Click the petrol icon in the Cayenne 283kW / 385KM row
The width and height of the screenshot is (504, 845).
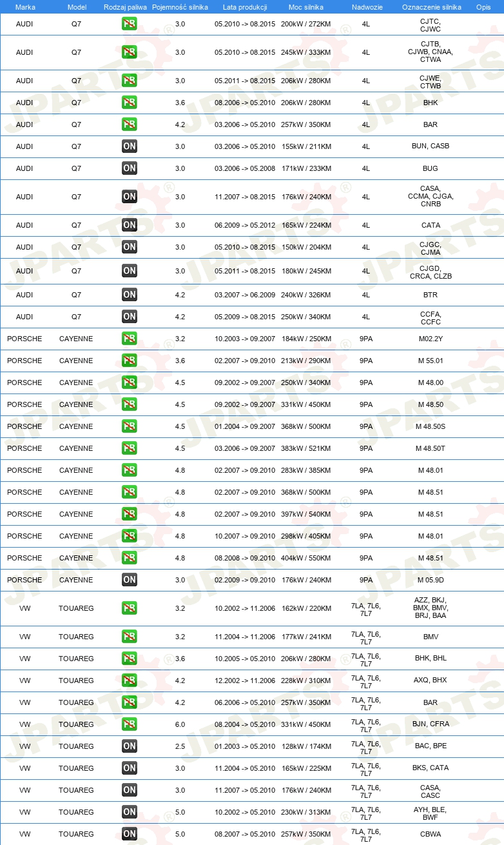[130, 470]
